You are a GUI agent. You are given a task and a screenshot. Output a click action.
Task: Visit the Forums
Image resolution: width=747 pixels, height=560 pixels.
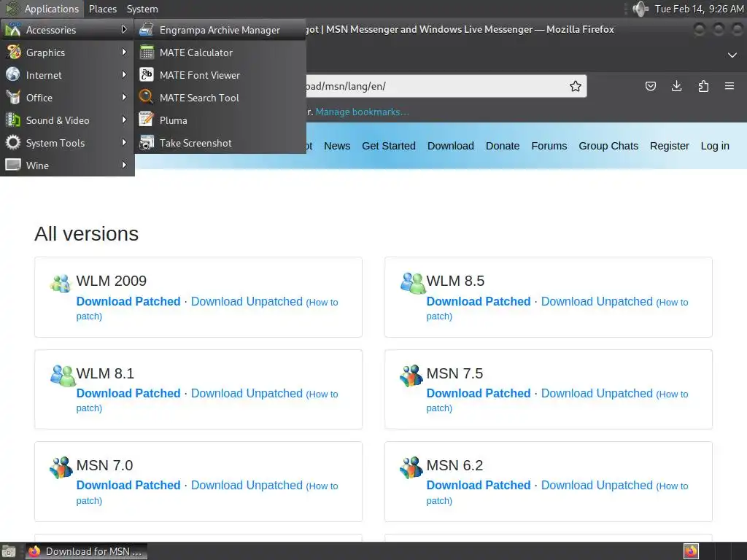[x=549, y=146]
